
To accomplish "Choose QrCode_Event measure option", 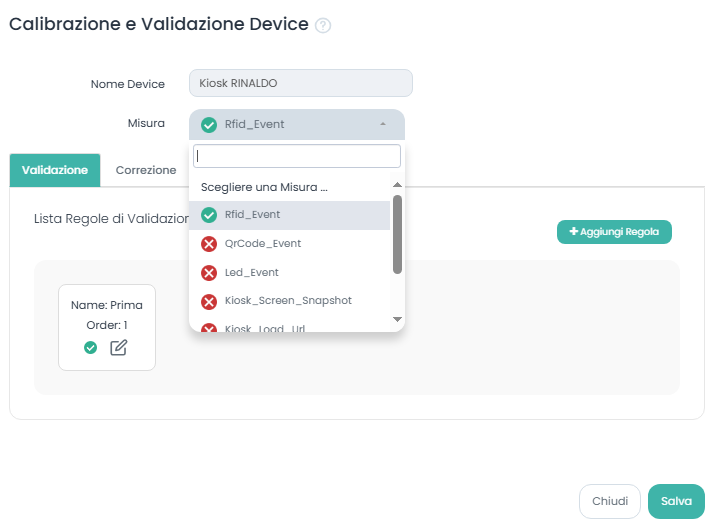I will [x=263, y=244].
